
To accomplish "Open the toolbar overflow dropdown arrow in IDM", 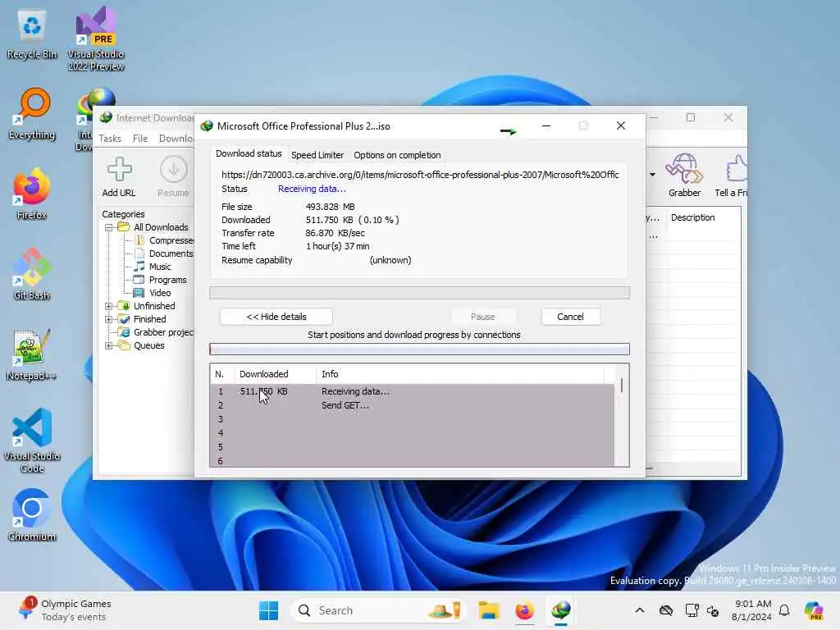I will point(652,175).
